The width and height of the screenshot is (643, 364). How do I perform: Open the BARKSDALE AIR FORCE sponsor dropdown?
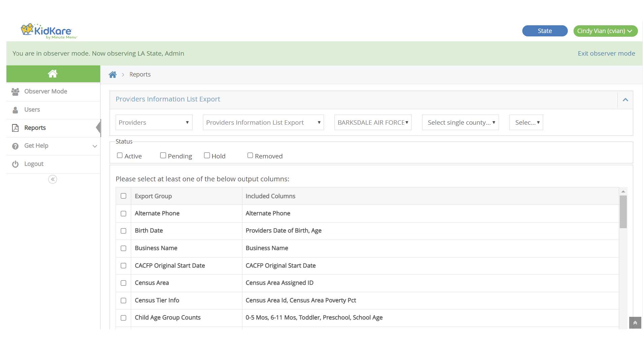[x=373, y=122]
